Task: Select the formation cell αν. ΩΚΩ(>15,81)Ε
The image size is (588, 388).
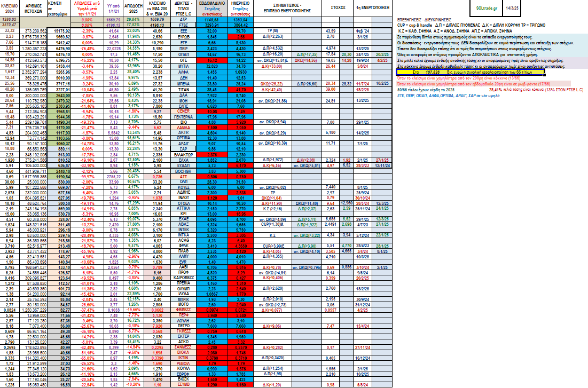Action: point(272,60)
